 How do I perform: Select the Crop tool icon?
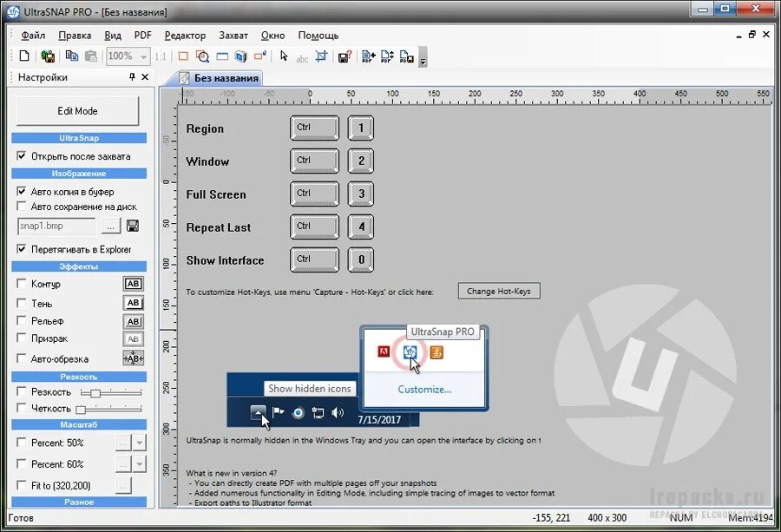[x=321, y=56]
